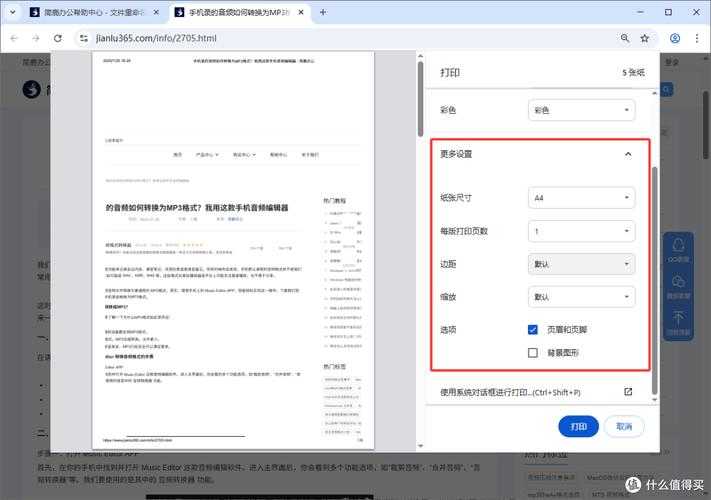Image resolution: width=711 pixels, height=500 pixels.
Task: Open the 每版打印页数 dropdown
Action: coord(581,231)
